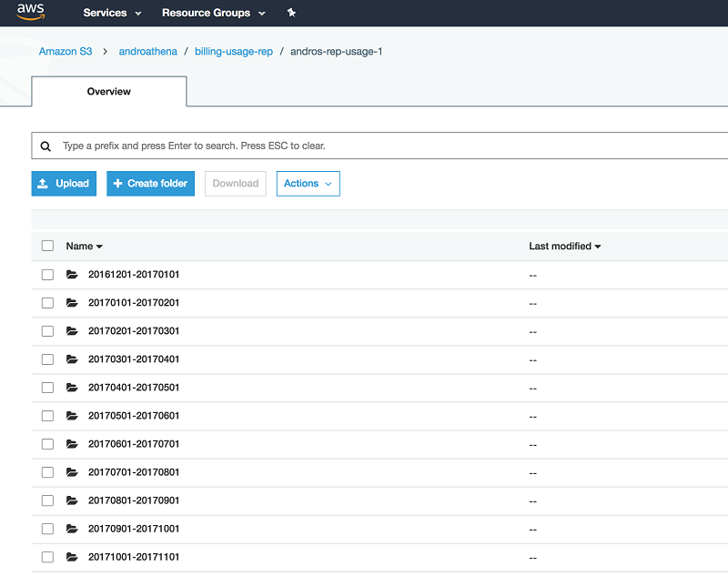
Task: Open the androathena bucket breadcrumb
Action: coord(147,52)
